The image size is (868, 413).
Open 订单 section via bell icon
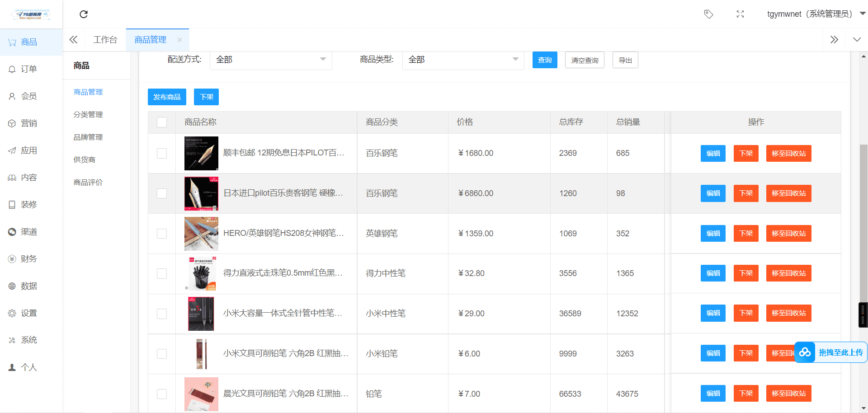coord(12,69)
